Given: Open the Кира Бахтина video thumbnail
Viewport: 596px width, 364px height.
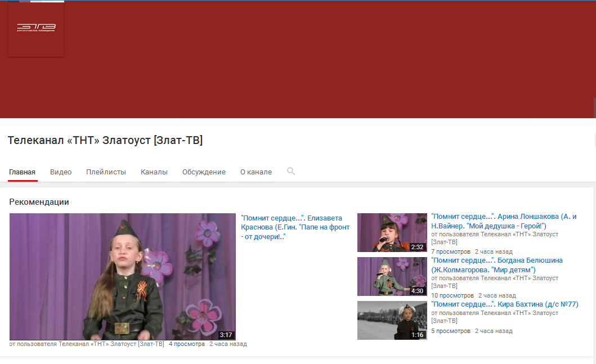Looking at the screenshot, I should pyautogui.click(x=392, y=320).
